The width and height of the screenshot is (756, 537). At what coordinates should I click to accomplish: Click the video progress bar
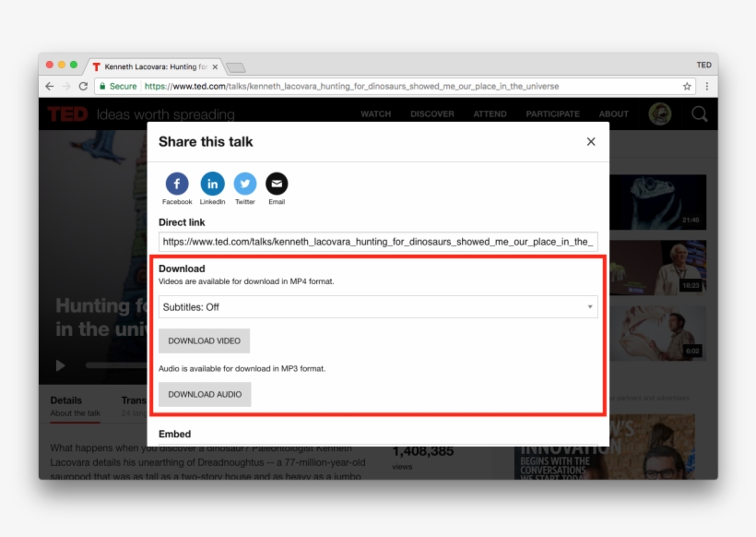pyautogui.click(x=116, y=365)
